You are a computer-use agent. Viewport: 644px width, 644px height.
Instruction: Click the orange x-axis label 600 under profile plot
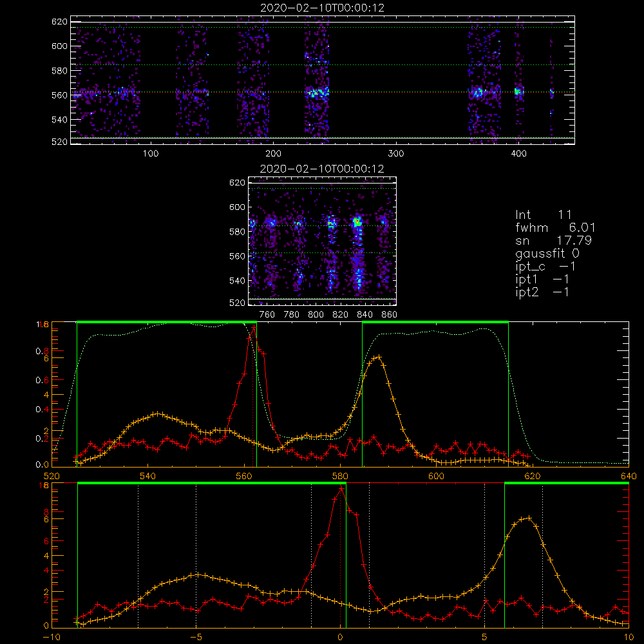coord(436,476)
